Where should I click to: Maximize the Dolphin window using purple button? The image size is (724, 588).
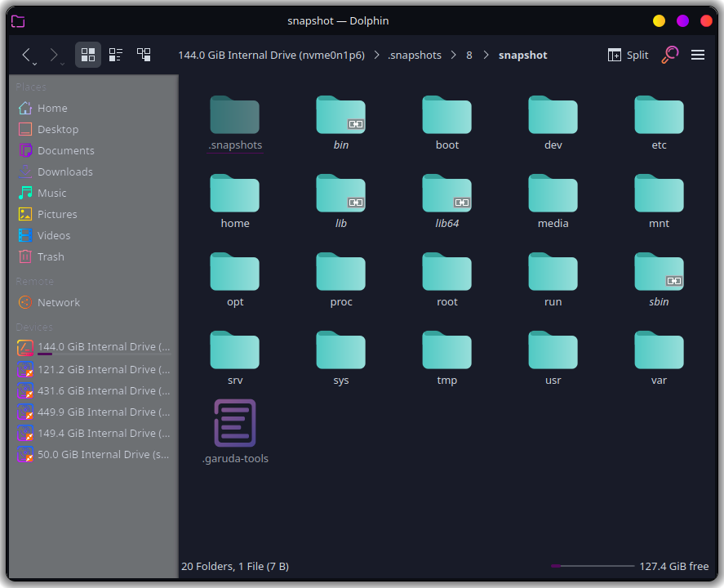coord(682,20)
